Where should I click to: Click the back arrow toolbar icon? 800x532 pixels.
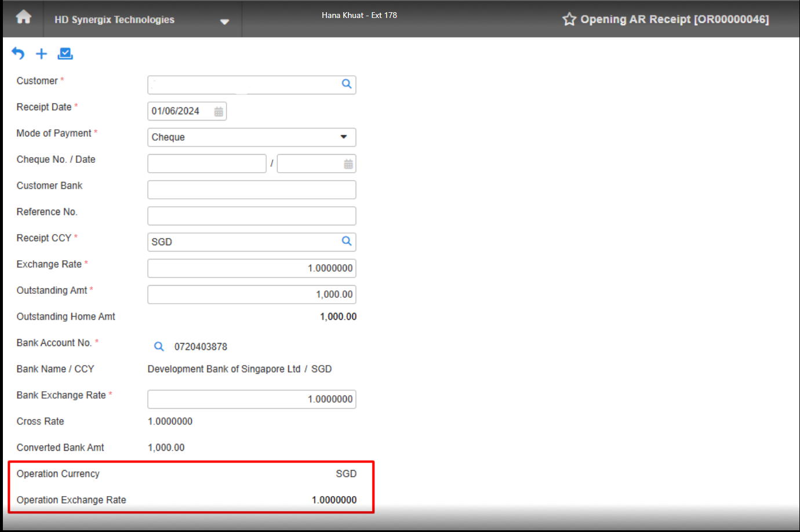[x=17, y=53]
